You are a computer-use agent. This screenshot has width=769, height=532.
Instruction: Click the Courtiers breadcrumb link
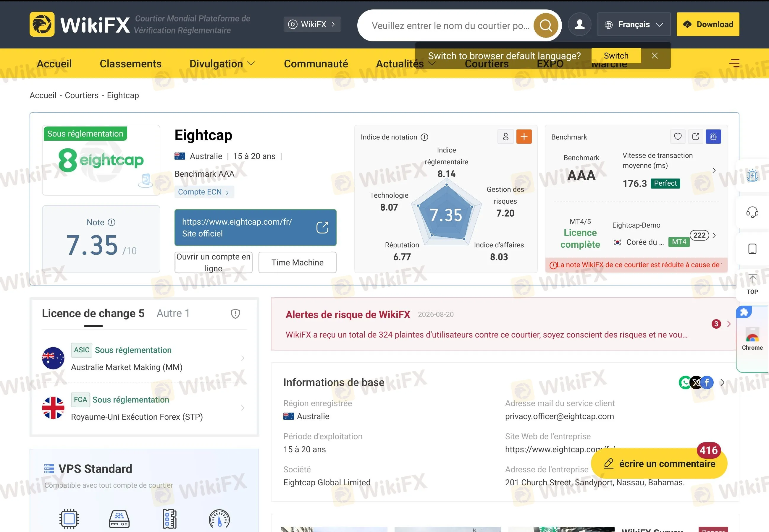coord(82,95)
